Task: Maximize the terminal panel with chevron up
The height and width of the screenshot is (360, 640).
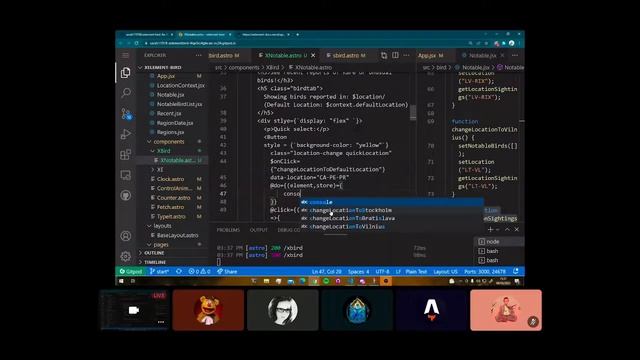Action: pyautogui.click(x=507, y=229)
